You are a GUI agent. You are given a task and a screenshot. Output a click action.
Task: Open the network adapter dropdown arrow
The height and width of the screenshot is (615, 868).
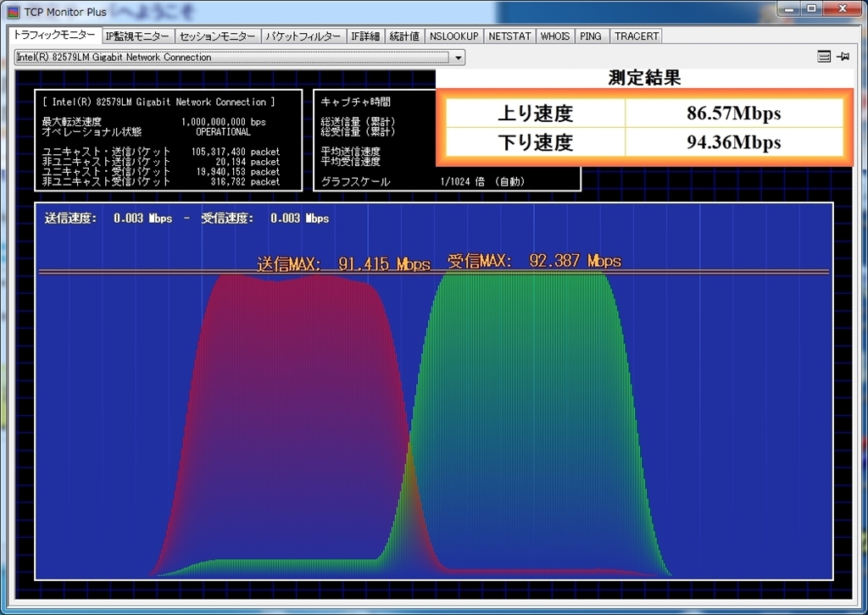point(459,58)
